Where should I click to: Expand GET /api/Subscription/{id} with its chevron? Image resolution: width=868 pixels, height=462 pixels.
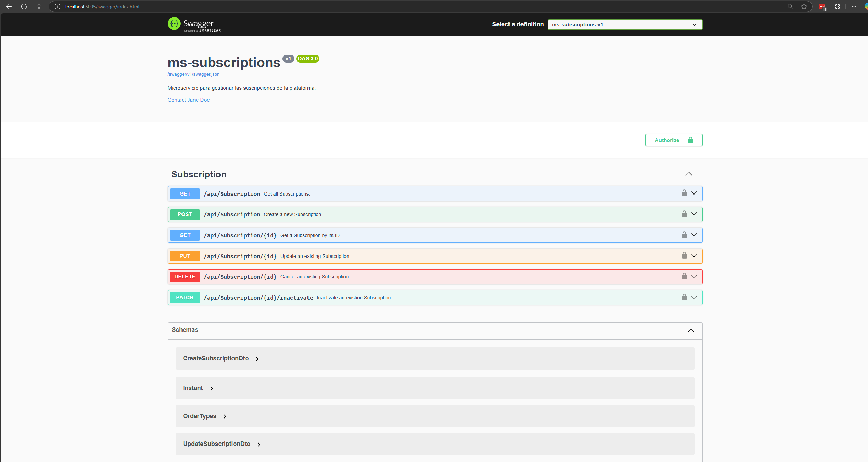pyautogui.click(x=694, y=235)
